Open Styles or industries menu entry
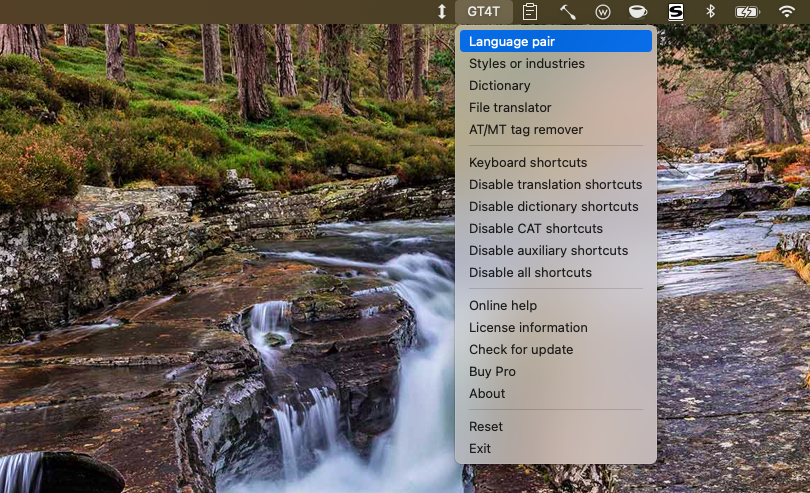 pyautogui.click(x=526, y=63)
